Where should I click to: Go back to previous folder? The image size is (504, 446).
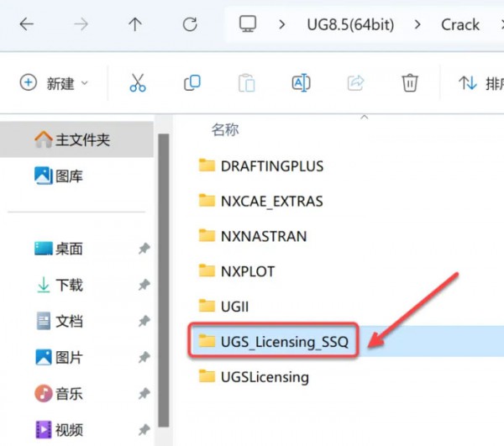click(27, 24)
